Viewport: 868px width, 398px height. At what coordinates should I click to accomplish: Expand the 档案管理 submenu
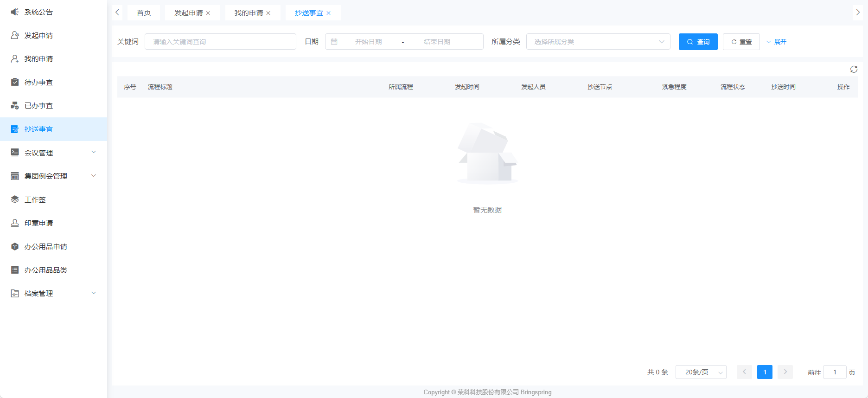click(x=94, y=293)
